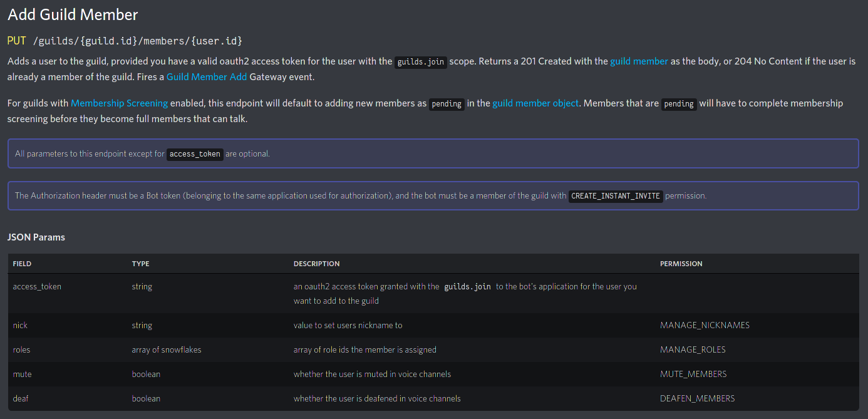Image resolution: width=868 pixels, height=419 pixels.
Task: Click the MANAGE_ROLES permission cell
Action: pyautogui.click(x=693, y=349)
